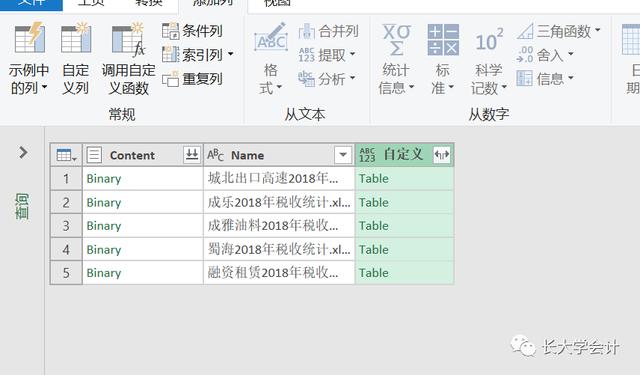
Task: Click Binary link in row 1
Action: click(104, 179)
